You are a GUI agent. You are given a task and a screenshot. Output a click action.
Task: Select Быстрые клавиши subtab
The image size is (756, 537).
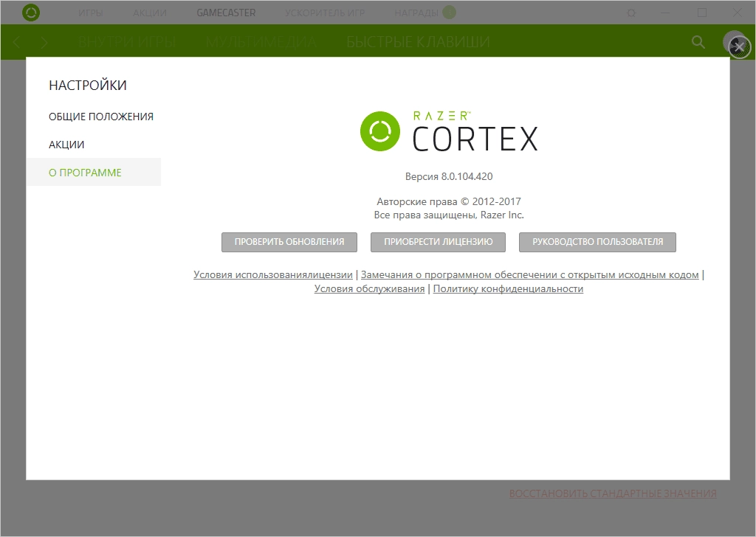(x=418, y=42)
